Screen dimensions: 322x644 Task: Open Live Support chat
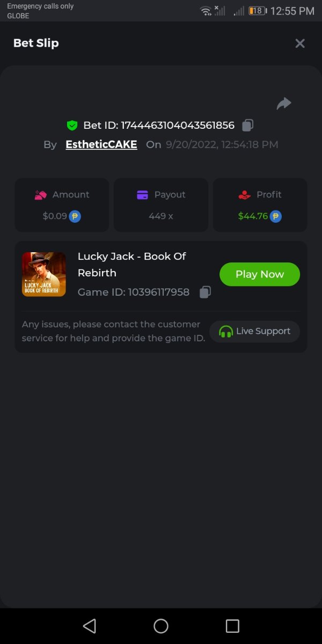point(254,331)
